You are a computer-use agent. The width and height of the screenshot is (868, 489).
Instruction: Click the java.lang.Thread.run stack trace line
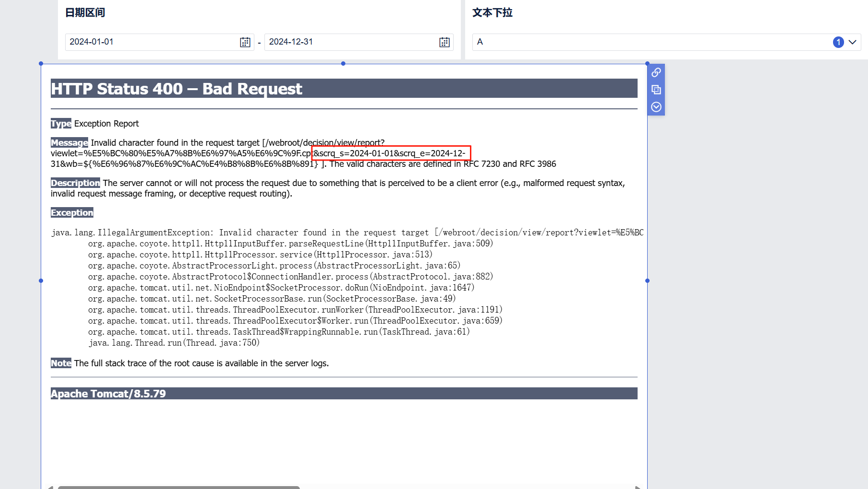click(x=174, y=343)
